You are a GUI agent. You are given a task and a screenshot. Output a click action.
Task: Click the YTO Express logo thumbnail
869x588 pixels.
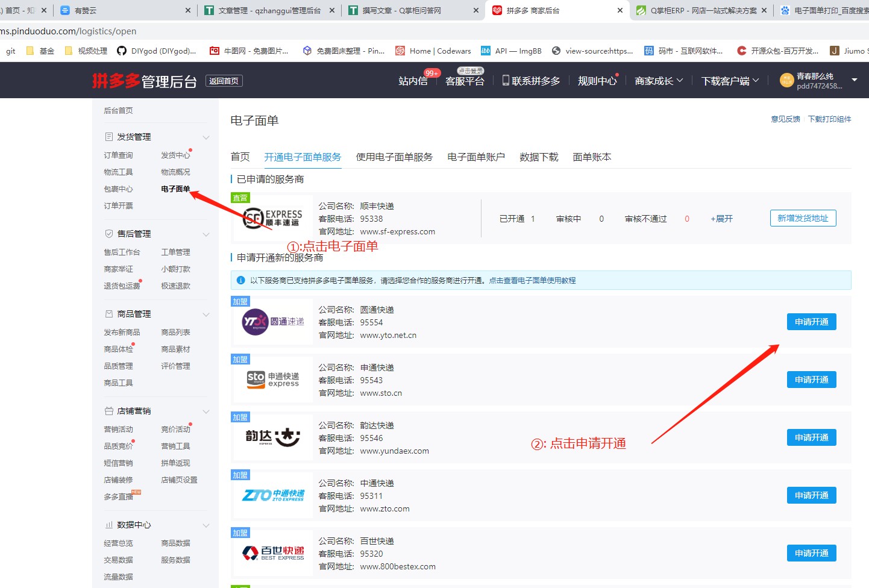click(x=272, y=322)
